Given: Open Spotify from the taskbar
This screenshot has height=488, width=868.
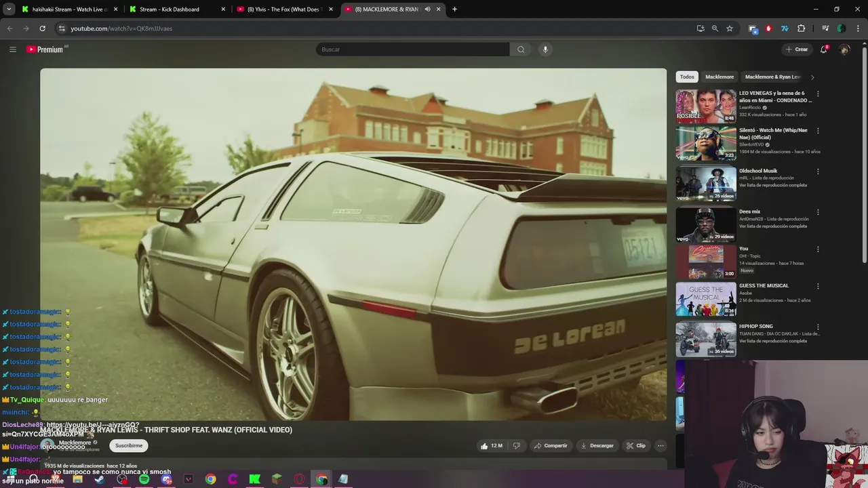Looking at the screenshot, I should coord(144,479).
